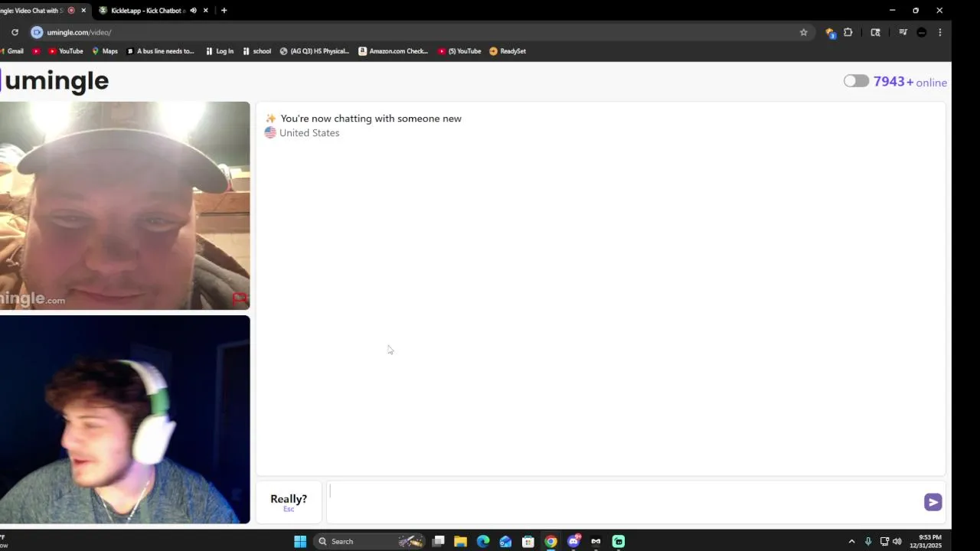Screen dimensions: 980x551
Task: Click the Chrome icon in the taskbar
Action: [x=550, y=541]
